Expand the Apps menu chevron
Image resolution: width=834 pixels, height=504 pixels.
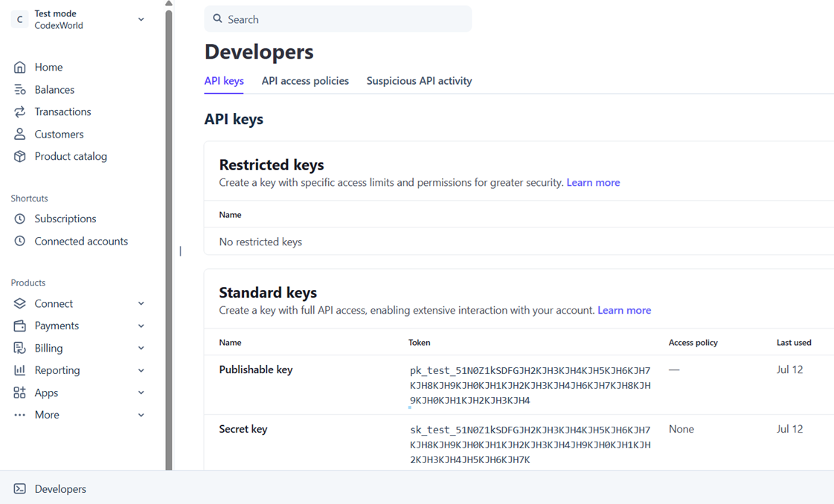click(141, 392)
